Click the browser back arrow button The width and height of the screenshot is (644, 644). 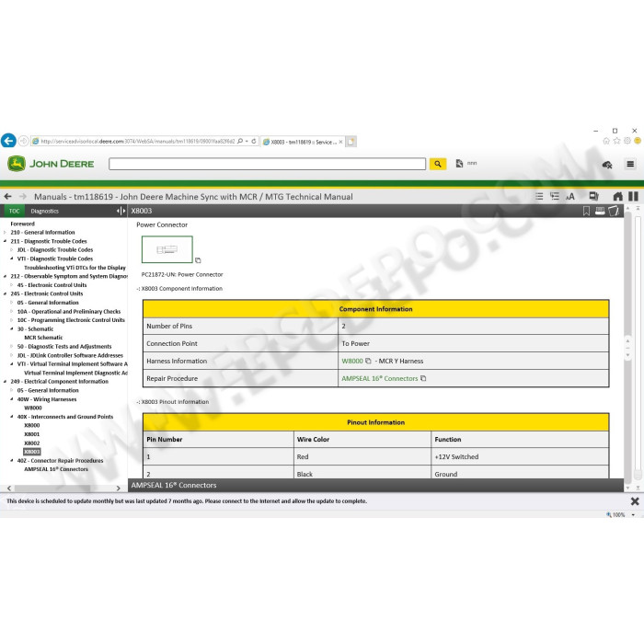click(8, 141)
